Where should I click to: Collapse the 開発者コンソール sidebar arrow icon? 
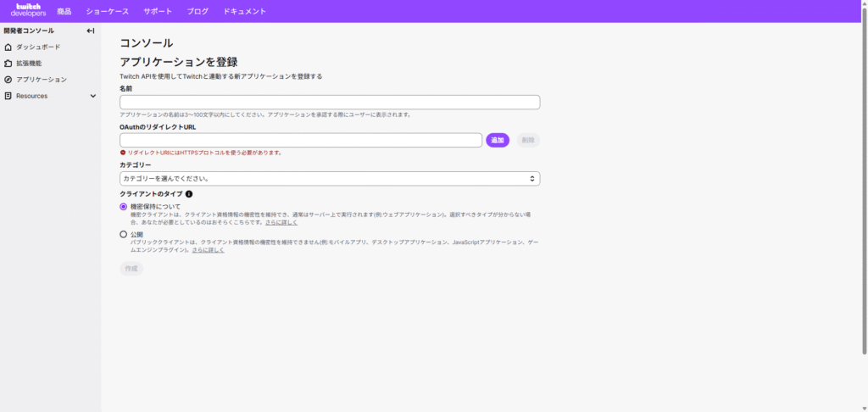(x=91, y=31)
